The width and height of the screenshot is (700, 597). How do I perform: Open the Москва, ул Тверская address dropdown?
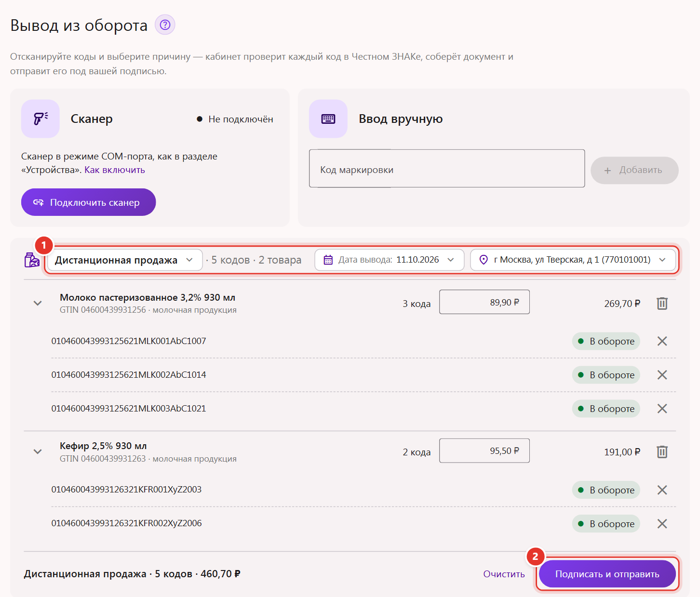point(573,260)
